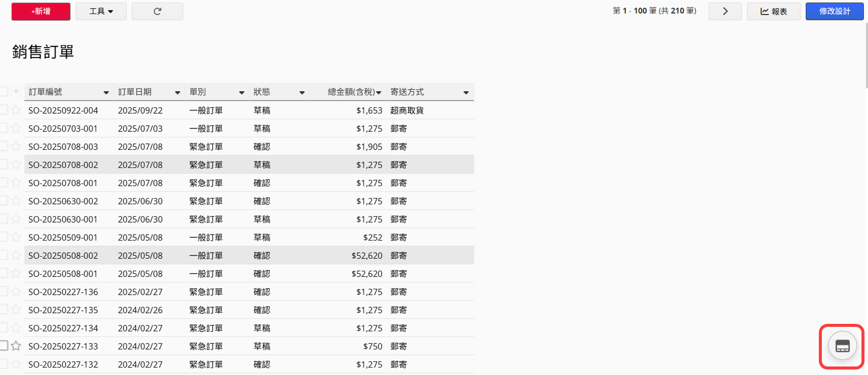Open the 寄送方式 column dropdown

click(466, 93)
